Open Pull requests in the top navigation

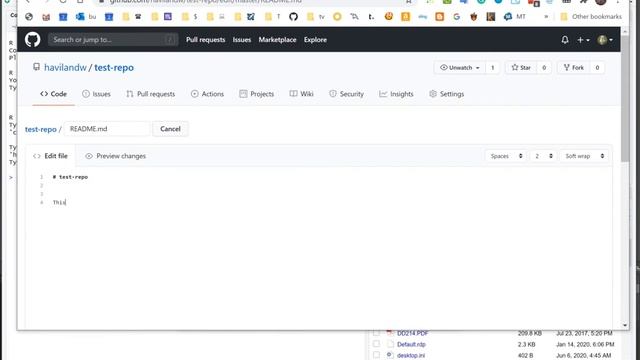coord(205,40)
